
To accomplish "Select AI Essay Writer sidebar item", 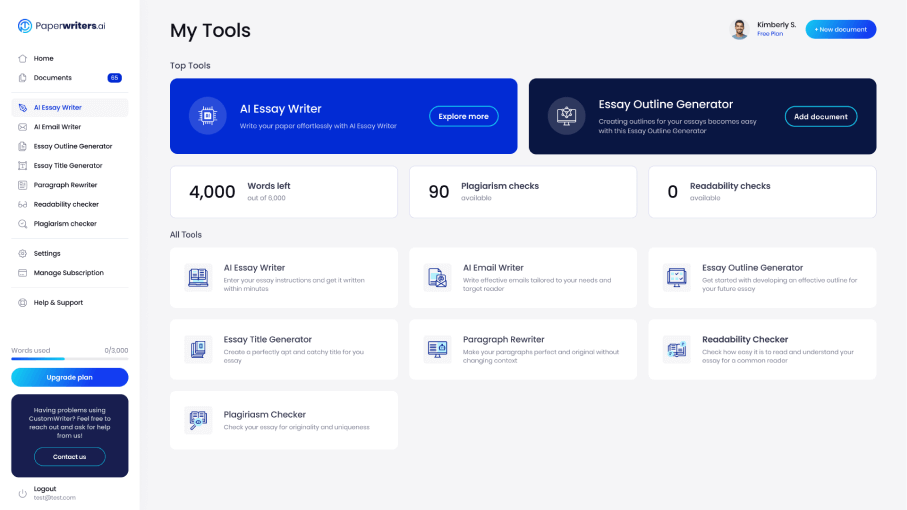I will click(x=69, y=108).
